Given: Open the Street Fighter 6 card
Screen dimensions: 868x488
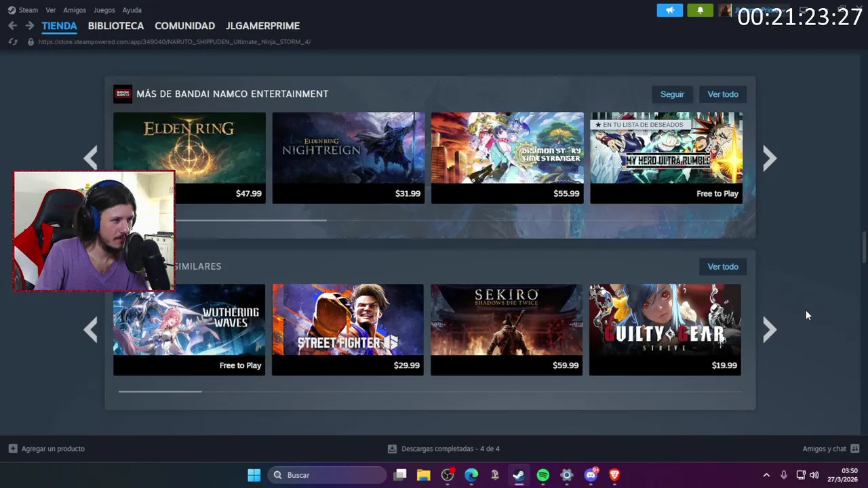Looking at the screenshot, I should pos(348,330).
